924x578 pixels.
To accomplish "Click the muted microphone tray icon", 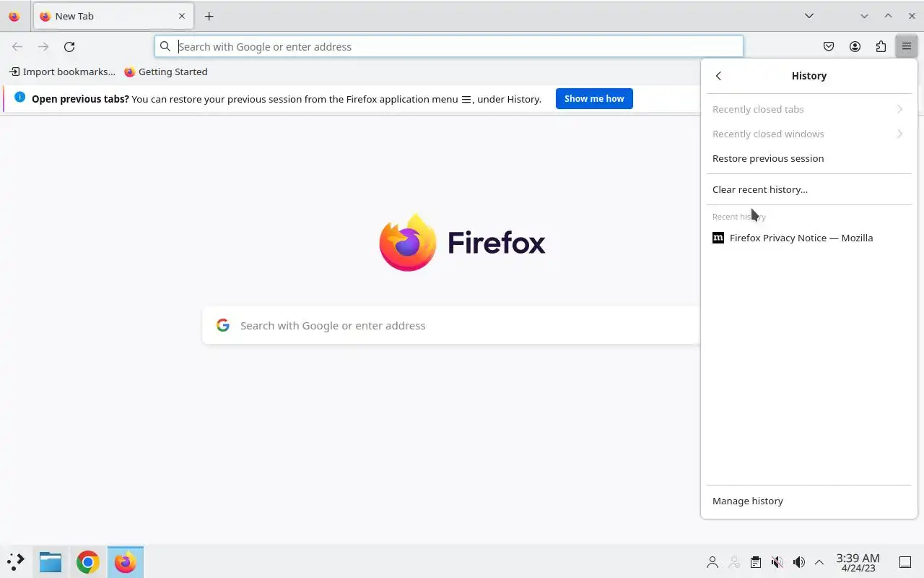I will [x=777, y=562].
